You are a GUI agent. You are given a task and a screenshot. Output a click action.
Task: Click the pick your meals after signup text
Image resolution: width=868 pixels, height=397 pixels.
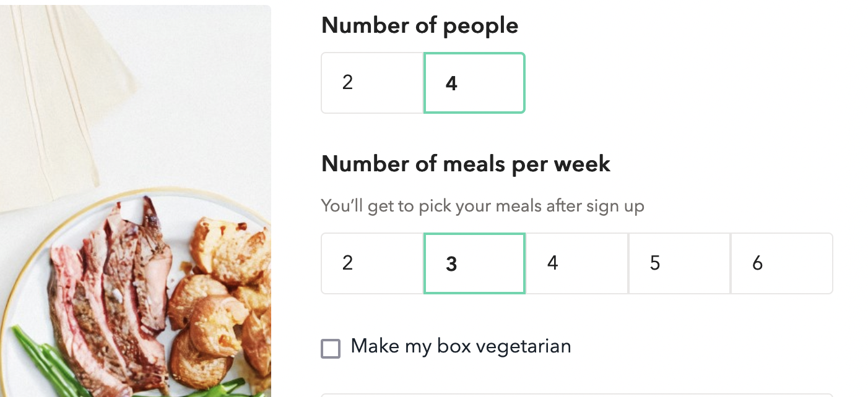point(482,205)
